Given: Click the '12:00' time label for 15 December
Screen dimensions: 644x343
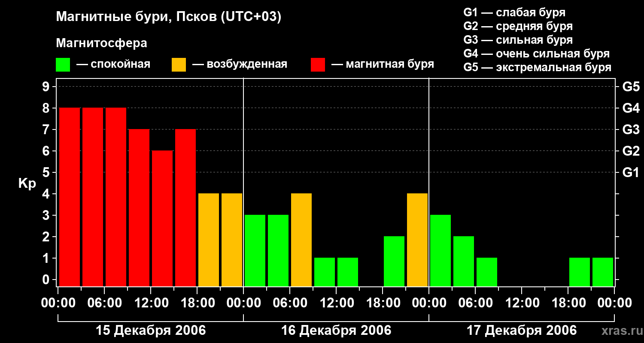Looking at the screenshot, I should pos(151,303).
